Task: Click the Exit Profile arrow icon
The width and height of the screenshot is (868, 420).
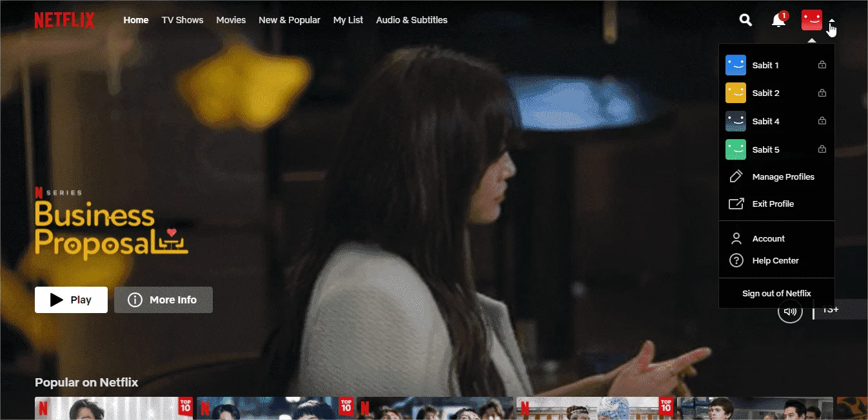Action: click(736, 204)
